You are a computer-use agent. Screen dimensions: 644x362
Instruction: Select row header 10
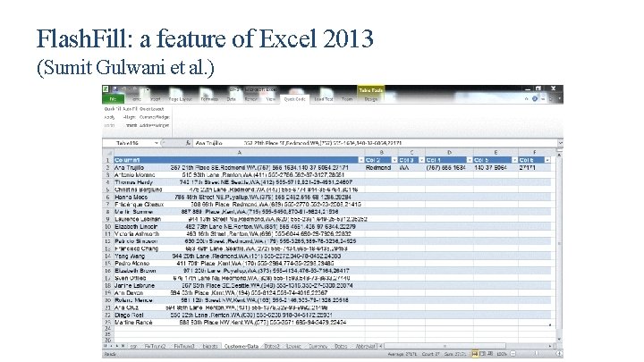tap(107, 226)
